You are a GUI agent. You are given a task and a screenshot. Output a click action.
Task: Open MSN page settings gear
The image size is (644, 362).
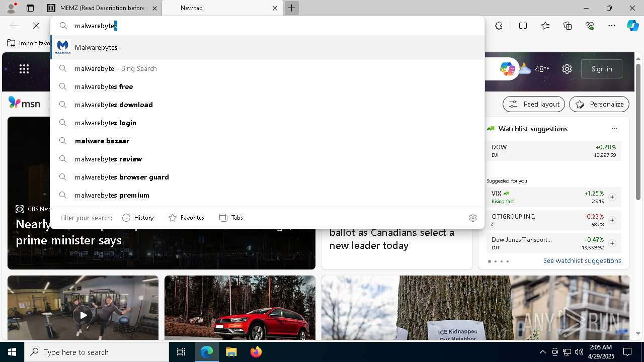tap(567, 69)
